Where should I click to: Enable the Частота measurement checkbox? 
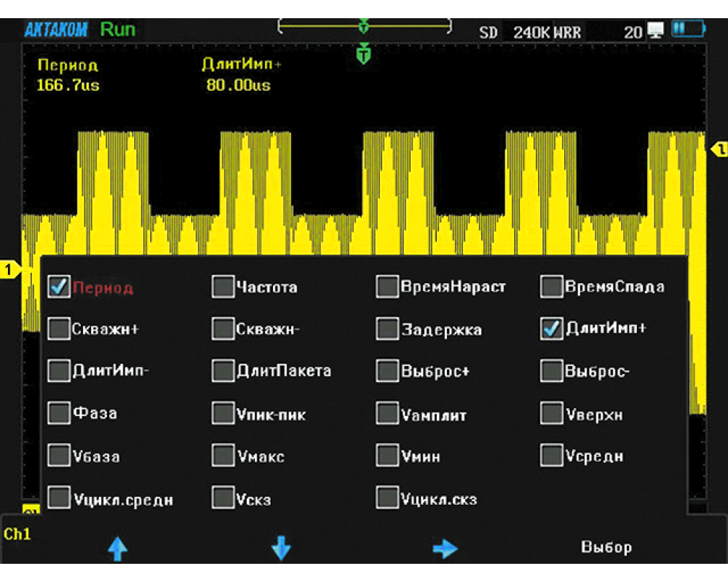(223, 287)
